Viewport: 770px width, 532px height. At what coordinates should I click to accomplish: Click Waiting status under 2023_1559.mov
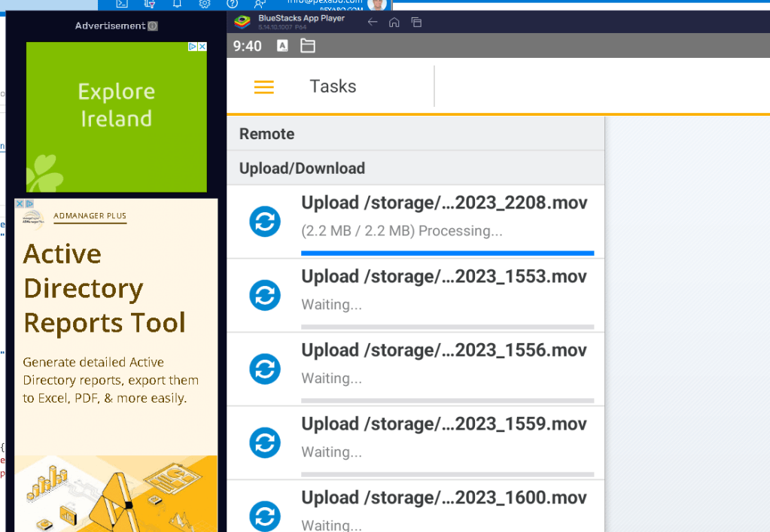click(x=331, y=451)
